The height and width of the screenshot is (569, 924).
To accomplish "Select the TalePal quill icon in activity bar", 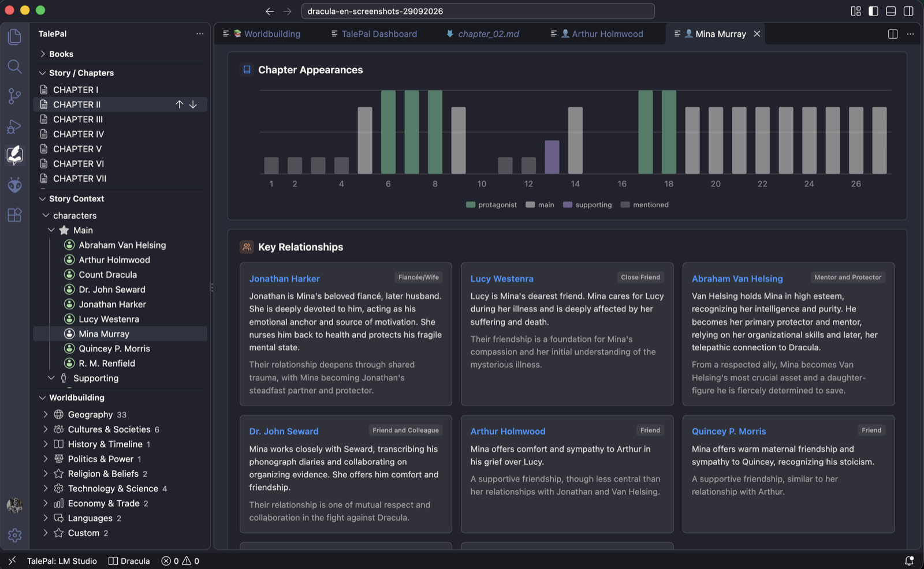I will (x=14, y=155).
